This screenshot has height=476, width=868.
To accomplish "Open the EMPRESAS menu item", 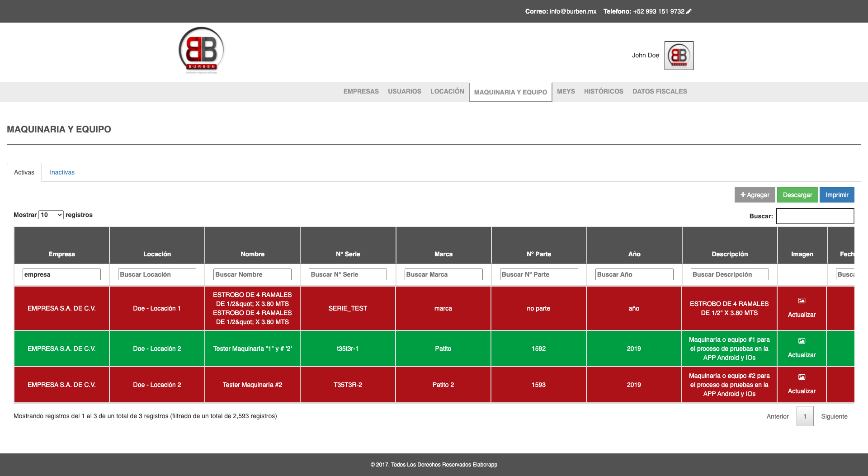I will 361,91.
